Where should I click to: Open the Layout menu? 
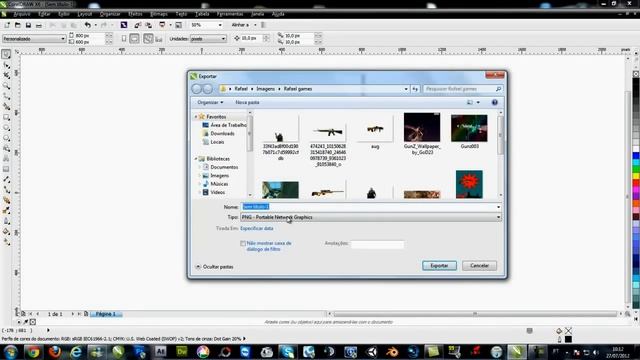pyautogui.click(x=84, y=14)
